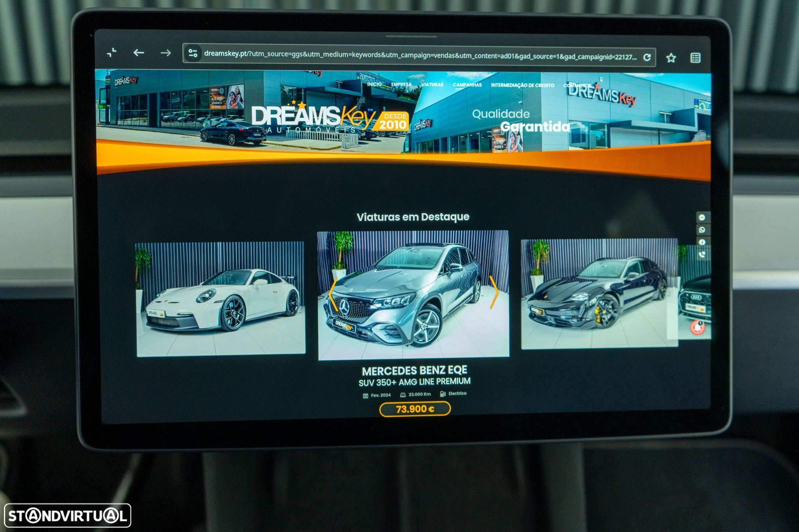Select the black Porsche Taycan thumbnail

(x=599, y=293)
